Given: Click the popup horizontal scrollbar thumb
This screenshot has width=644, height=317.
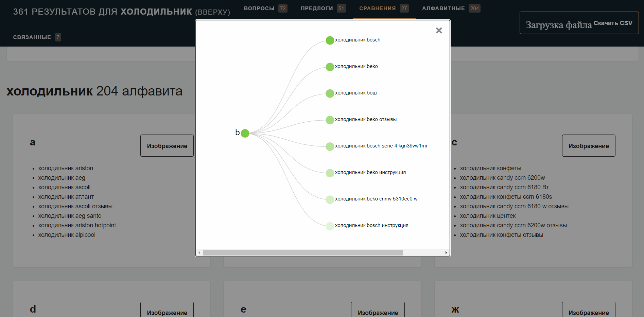Looking at the screenshot, I should (x=303, y=252).
